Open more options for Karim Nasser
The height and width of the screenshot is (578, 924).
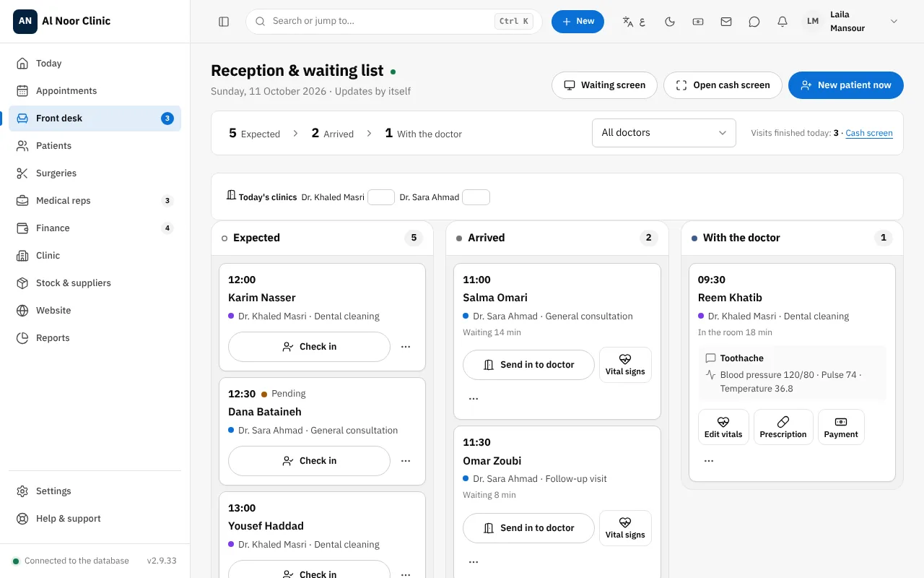point(406,347)
